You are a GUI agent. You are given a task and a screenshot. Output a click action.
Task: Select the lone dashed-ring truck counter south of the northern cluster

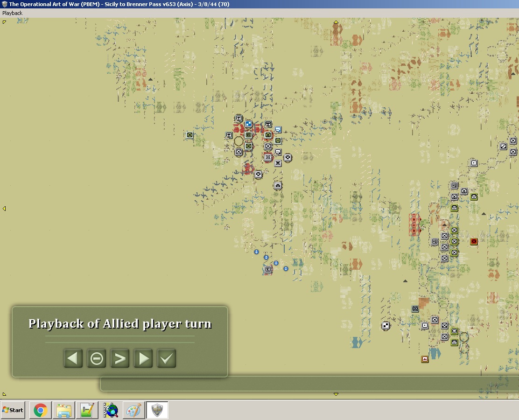(x=278, y=185)
